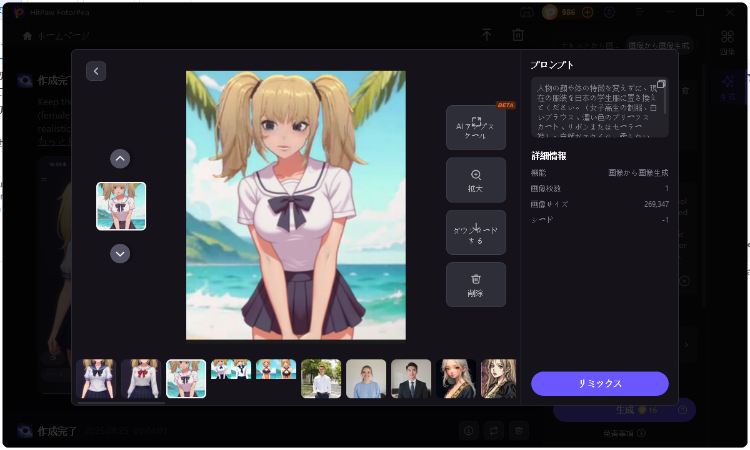The height and width of the screenshot is (450, 750).
Task: Select the first anime schoolgirl thumbnail in the strip
Action: coord(96,379)
